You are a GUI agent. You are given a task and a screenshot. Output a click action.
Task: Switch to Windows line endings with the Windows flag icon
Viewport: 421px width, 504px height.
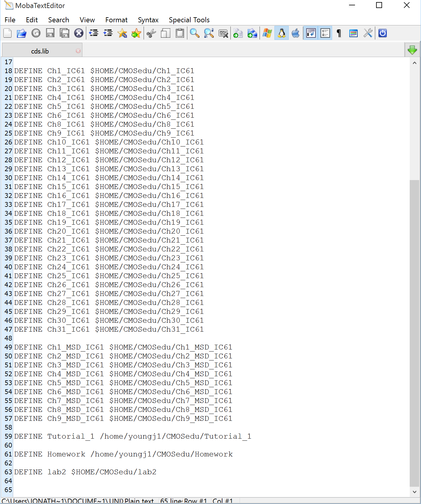[267, 33]
